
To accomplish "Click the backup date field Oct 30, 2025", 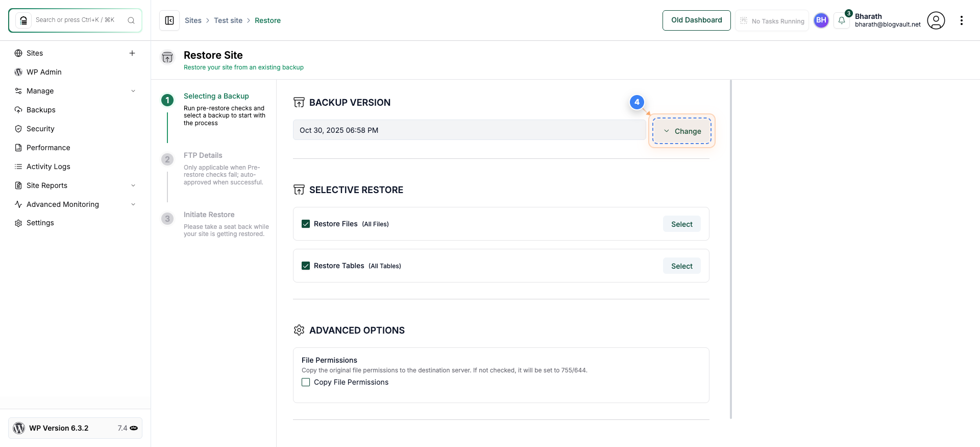I will tap(470, 130).
